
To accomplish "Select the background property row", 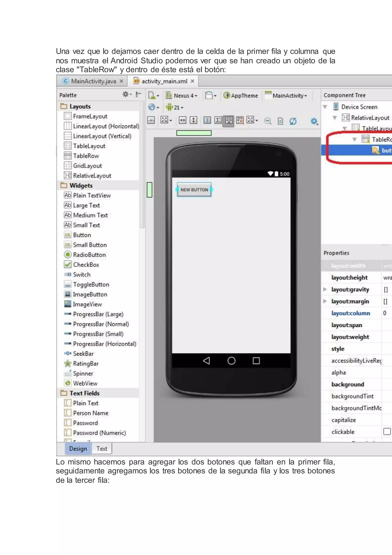I will tap(356, 384).
